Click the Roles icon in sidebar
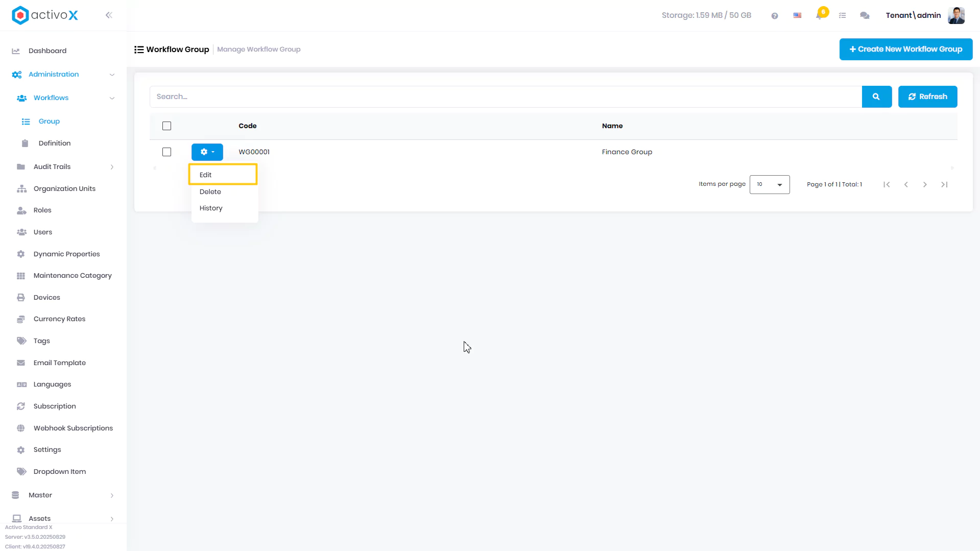The height and width of the screenshot is (551, 980). coord(21,210)
